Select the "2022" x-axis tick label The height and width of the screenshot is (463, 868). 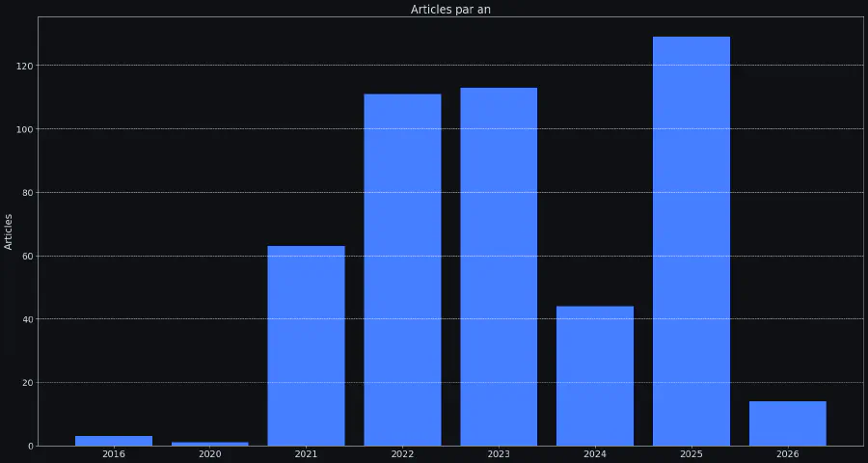pos(402,454)
